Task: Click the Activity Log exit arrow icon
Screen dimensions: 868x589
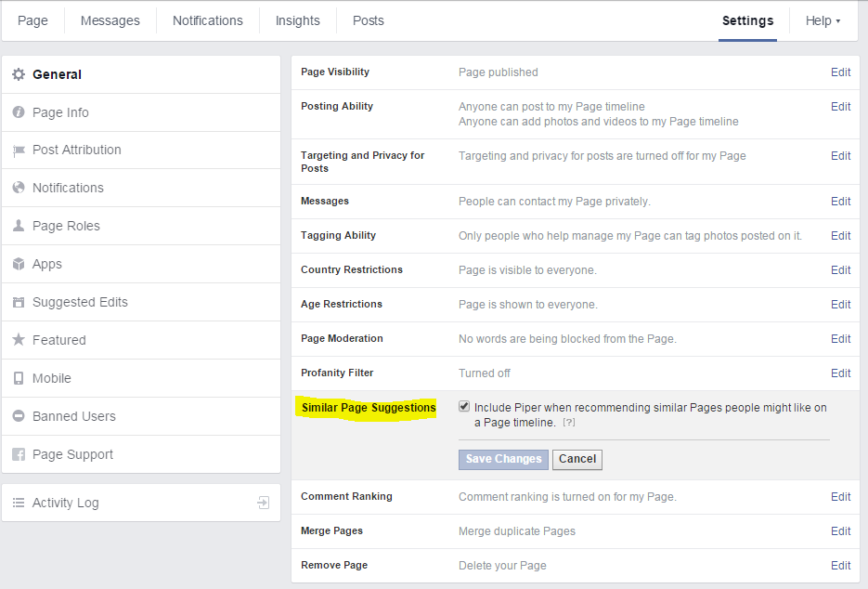Action: (264, 503)
